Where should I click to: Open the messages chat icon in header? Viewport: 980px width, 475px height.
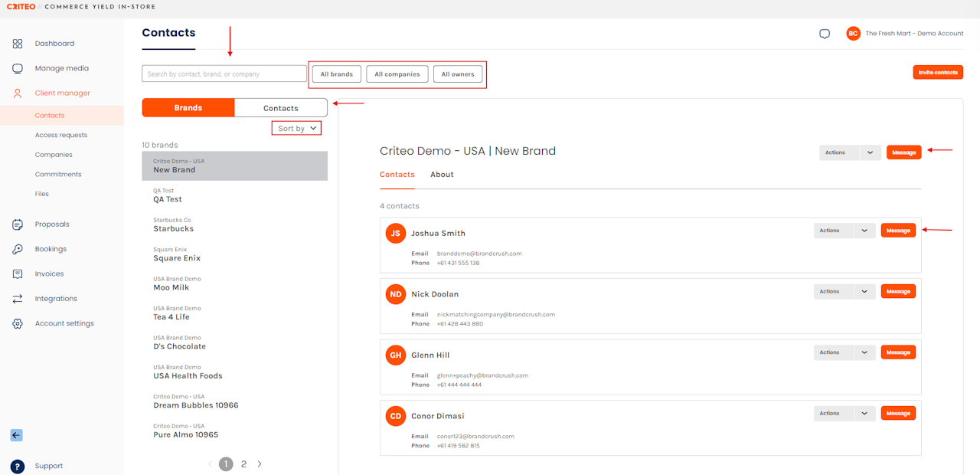coord(825,34)
